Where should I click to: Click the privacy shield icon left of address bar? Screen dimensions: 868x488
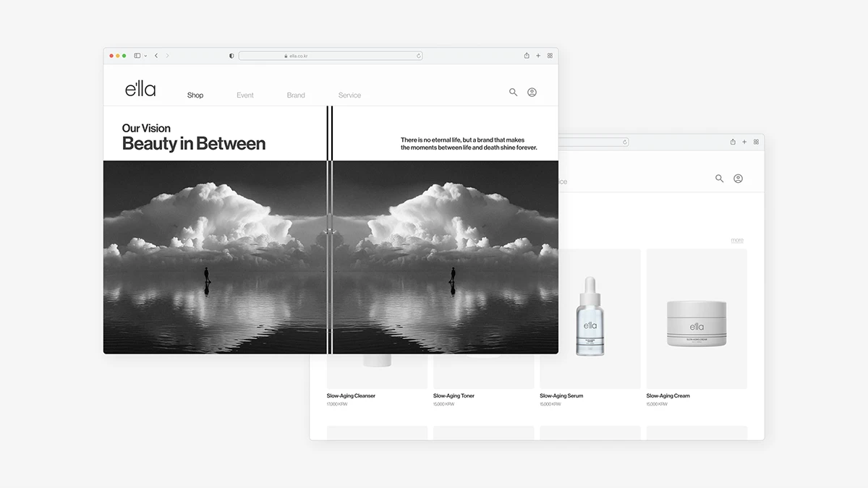(231, 56)
